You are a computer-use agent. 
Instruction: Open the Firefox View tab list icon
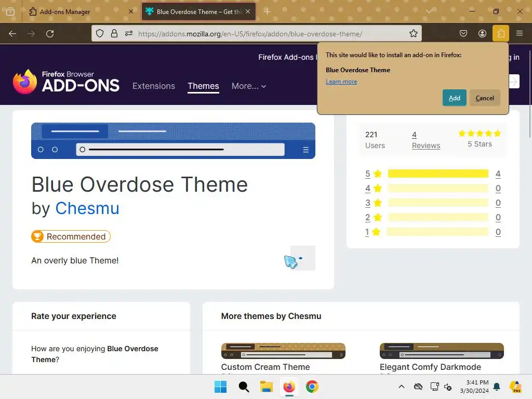point(10,11)
